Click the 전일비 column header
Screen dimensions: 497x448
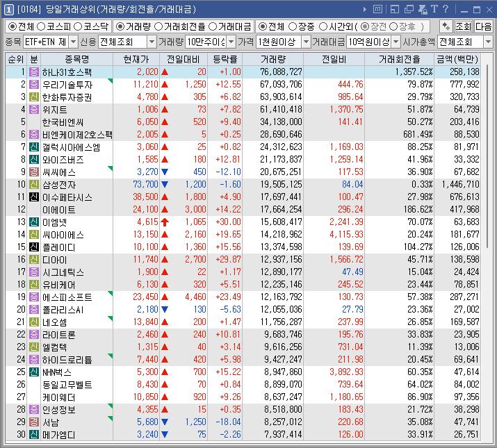[x=334, y=59]
